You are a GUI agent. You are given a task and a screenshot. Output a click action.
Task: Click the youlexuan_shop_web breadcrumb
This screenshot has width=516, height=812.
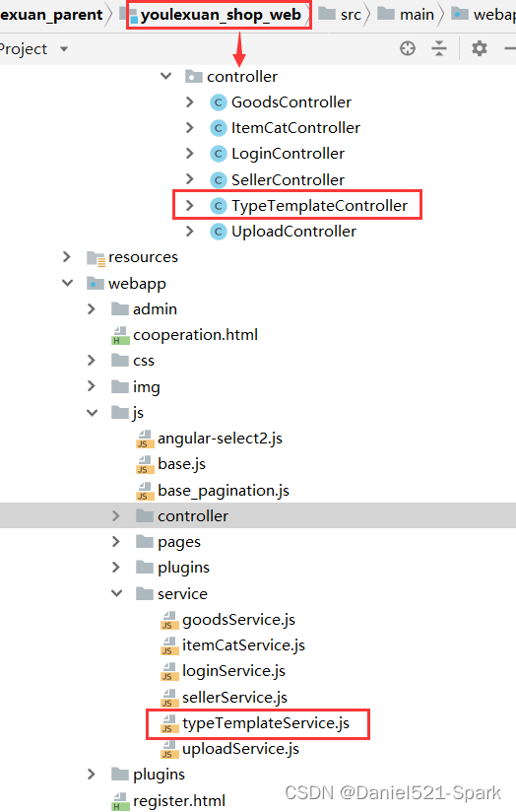[x=221, y=15]
